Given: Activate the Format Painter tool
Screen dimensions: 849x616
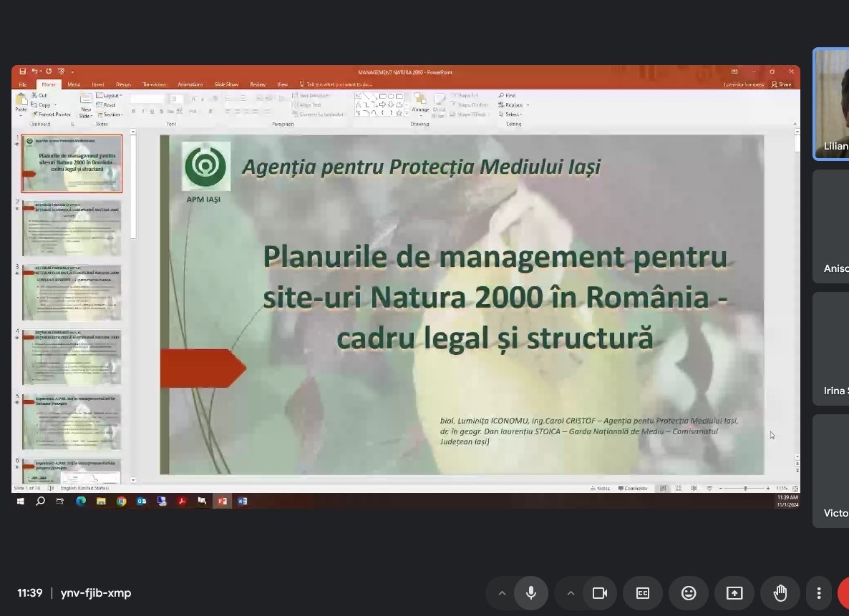Looking at the screenshot, I should (52, 114).
